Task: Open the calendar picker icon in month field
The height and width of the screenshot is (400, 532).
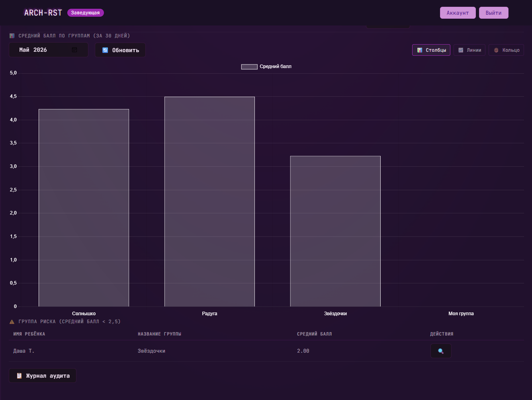Action: tap(74, 50)
